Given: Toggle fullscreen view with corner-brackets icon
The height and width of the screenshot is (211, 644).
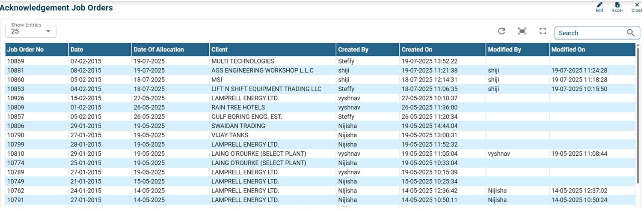Looking at the screenshot, I should pos(543,31).
